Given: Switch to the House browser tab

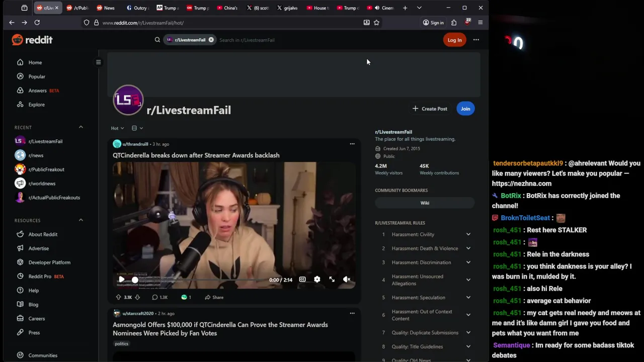Looking at the screenshot, I should [318, 8].
